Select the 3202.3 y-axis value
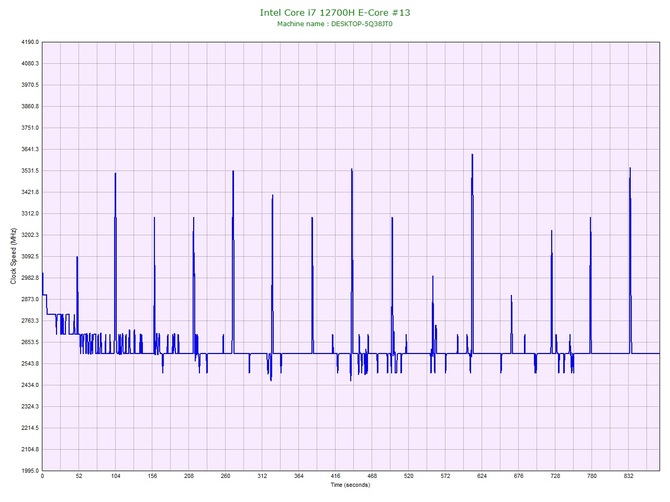This screenshot has height=502, width=670. click(30, 235)
